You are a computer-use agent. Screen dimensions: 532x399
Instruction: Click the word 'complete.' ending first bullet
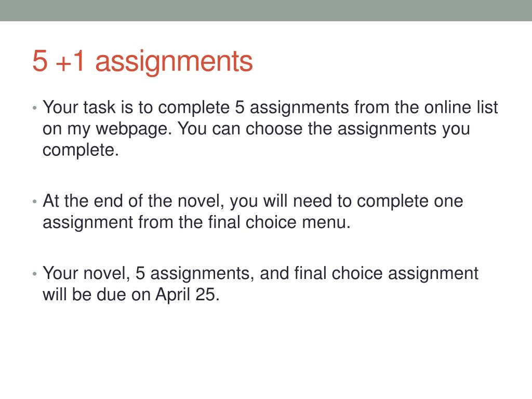[81, 150]
